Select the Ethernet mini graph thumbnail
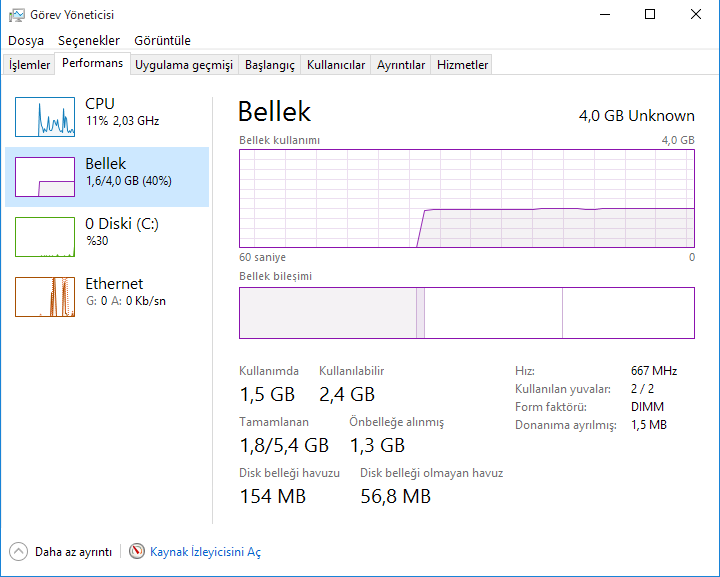This screenshot has width=720, height=577. click(45, 296)
